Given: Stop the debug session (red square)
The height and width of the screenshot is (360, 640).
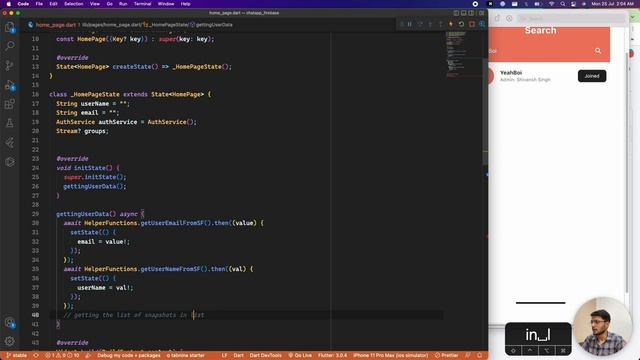Looking at the screenshot, I should click(x=472, y=24).
